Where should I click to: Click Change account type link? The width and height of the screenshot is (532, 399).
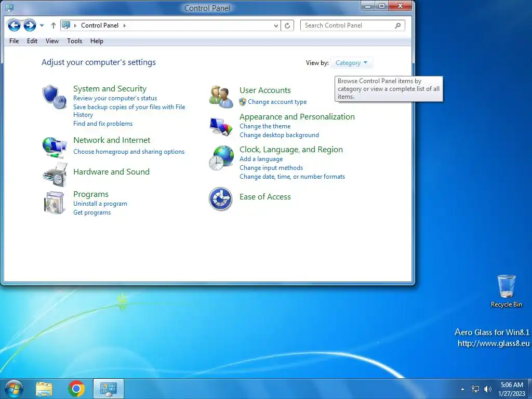pyautogui.click(x=277, y=102)
